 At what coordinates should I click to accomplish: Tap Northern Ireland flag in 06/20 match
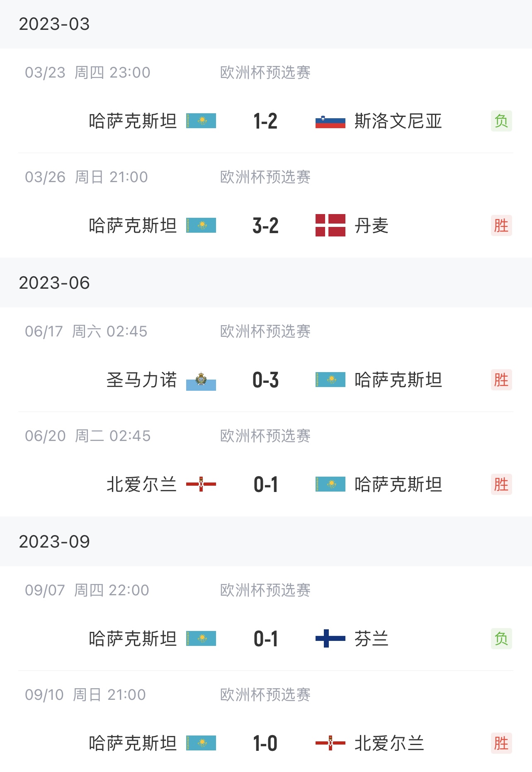[201, 484]
